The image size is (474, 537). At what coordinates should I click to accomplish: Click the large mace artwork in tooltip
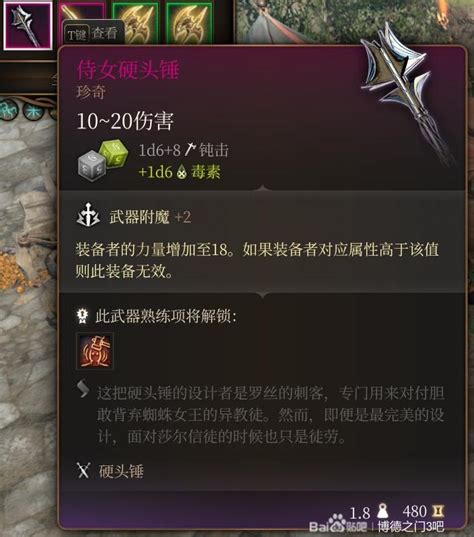406,89
